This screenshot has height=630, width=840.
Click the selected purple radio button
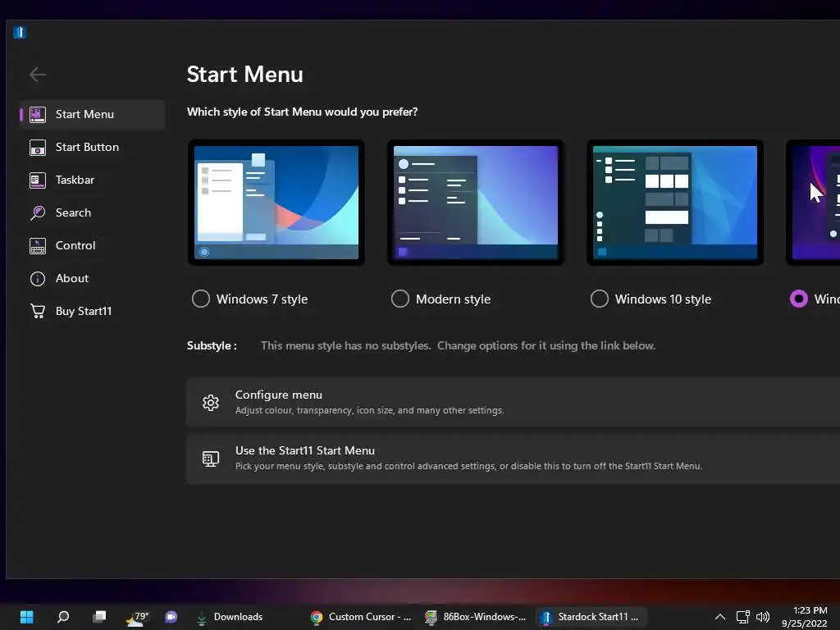799,299
